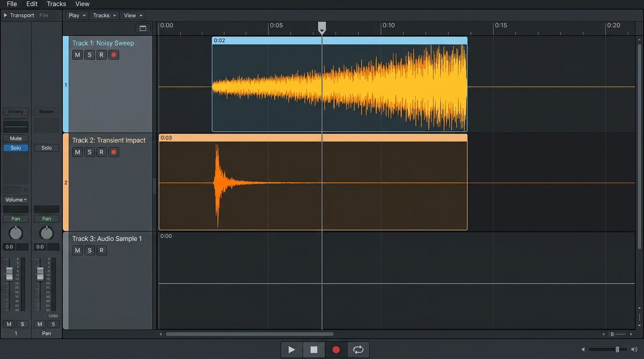Open the File menu in the menu bar
Viewport: 644px width, 359px height.
[x=12, y=4]
